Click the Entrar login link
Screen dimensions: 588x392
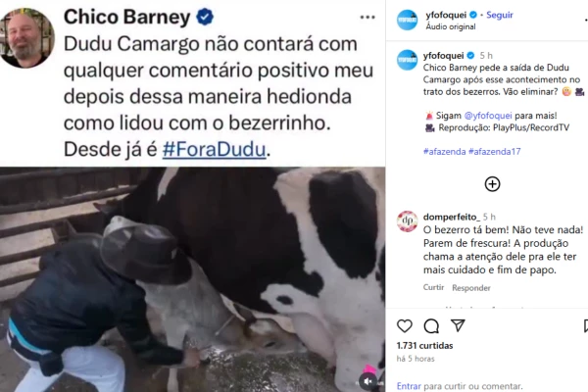[409, 386]
